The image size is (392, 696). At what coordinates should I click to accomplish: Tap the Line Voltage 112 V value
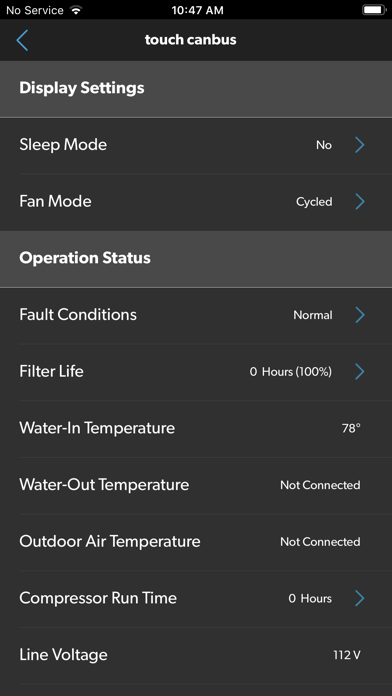click(347, 655)
